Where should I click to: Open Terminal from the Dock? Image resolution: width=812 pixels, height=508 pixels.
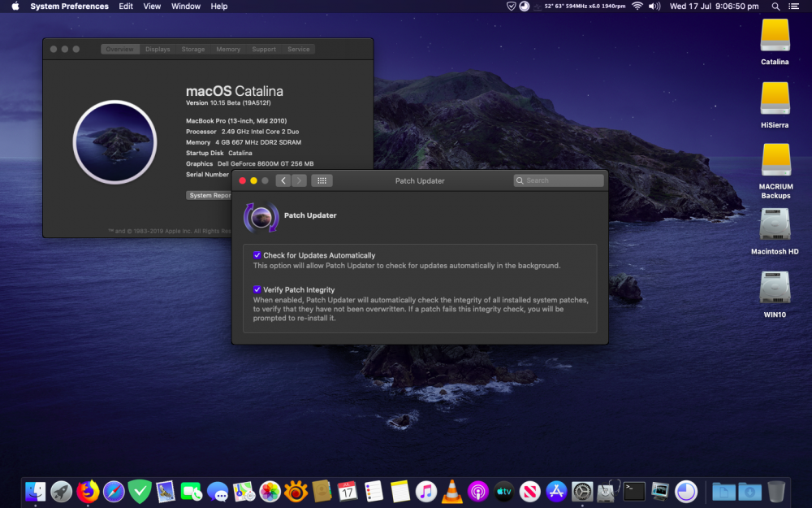[x=634, y=492]
